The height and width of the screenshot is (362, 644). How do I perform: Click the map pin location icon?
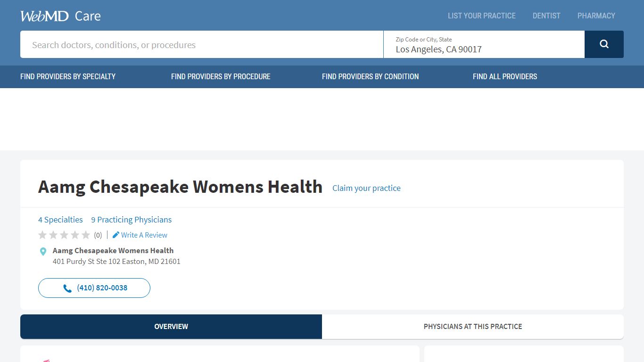[43, 252]
